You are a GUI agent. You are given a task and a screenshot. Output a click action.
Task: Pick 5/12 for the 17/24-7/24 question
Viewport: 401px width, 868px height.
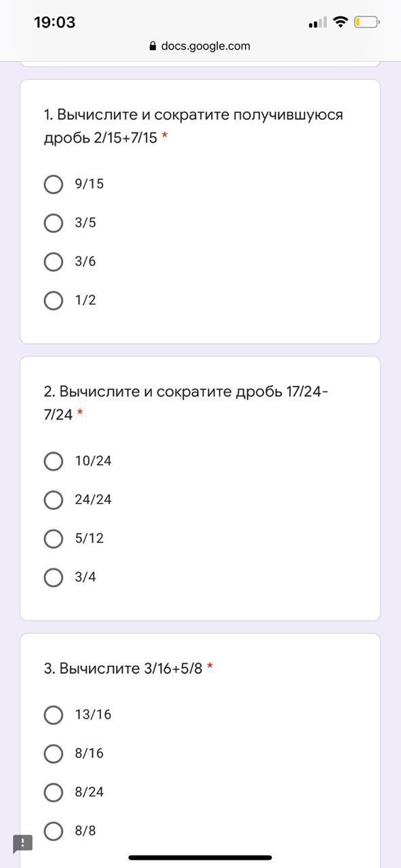[x=54, y=538]
